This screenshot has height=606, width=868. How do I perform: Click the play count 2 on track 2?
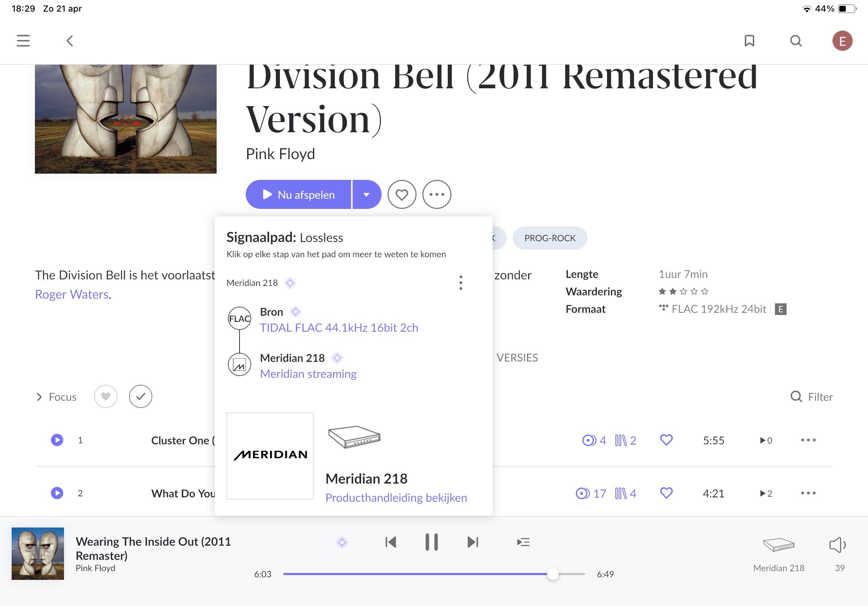766,493
